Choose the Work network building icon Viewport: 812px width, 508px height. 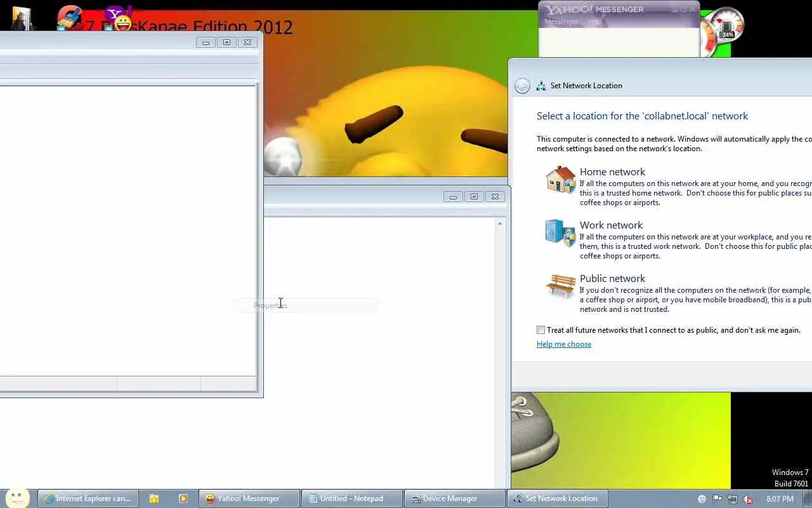tap(560, 233)
